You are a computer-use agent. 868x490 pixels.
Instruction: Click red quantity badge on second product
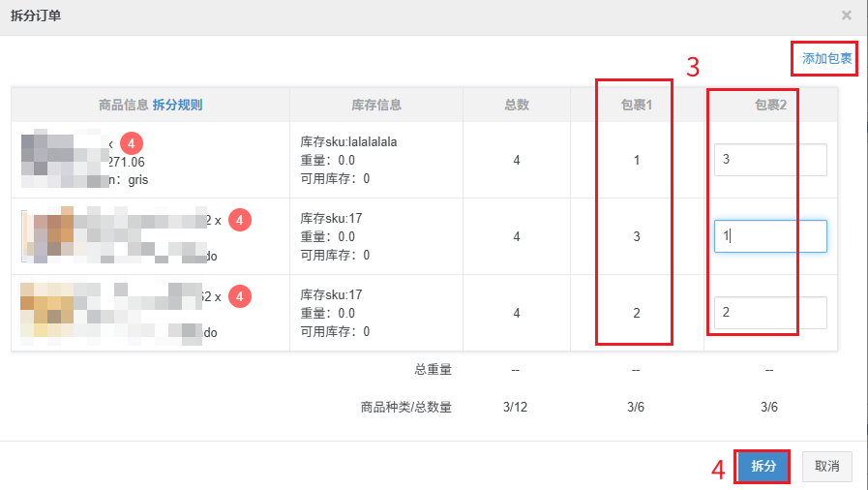pos(240,220)
